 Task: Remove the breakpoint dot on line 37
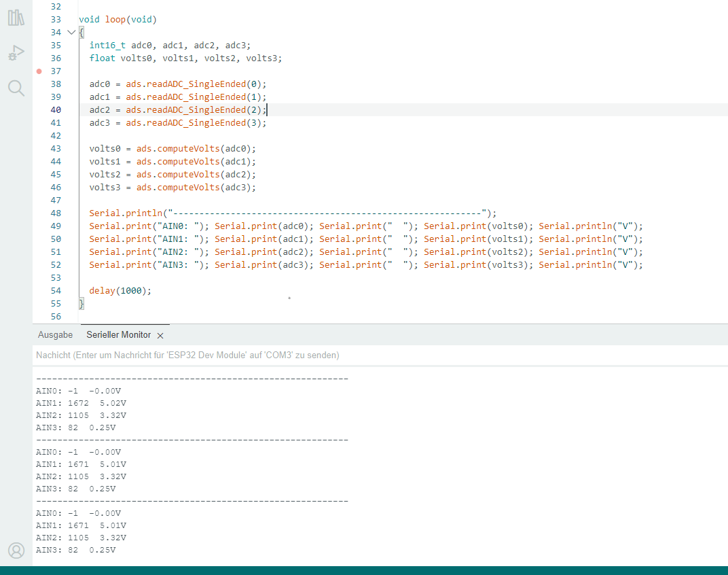point(39,71)
